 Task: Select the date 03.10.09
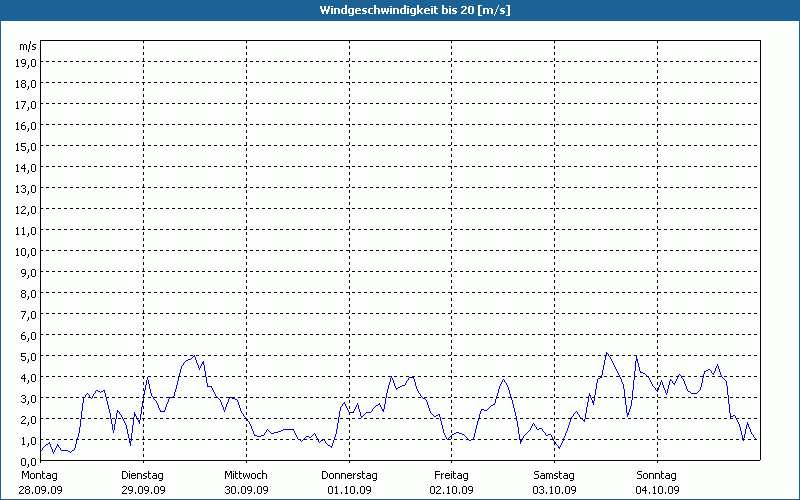coord(555,490)
